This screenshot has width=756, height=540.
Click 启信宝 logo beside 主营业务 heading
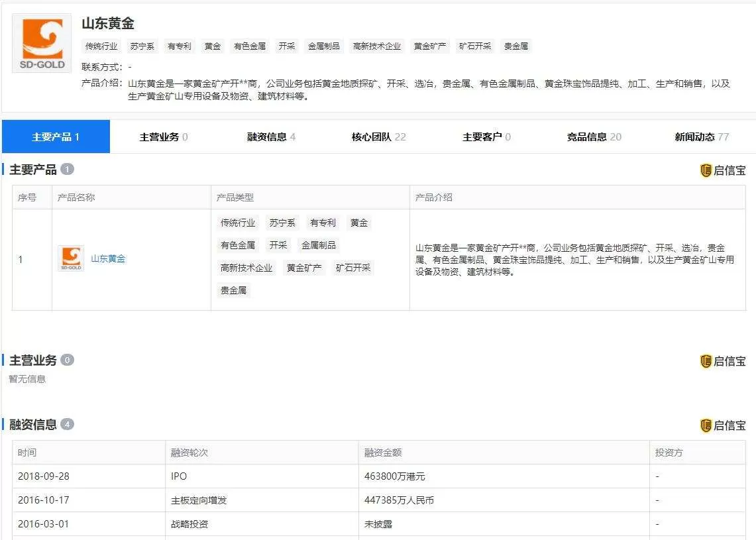(722, 361)
